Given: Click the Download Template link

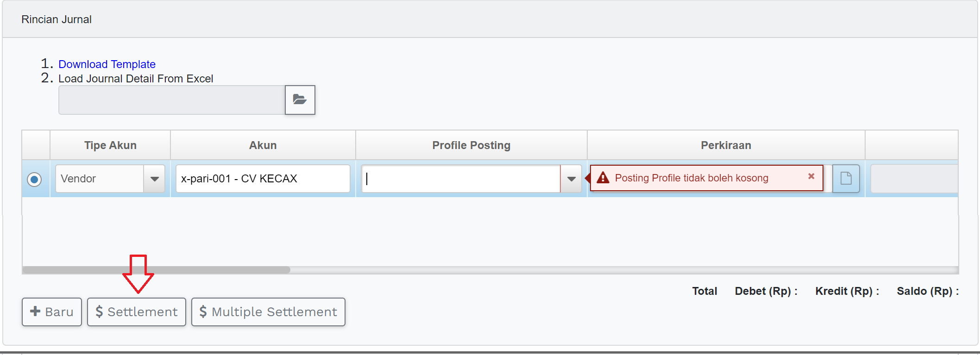Looking at the screenshot, I should 107,64.
